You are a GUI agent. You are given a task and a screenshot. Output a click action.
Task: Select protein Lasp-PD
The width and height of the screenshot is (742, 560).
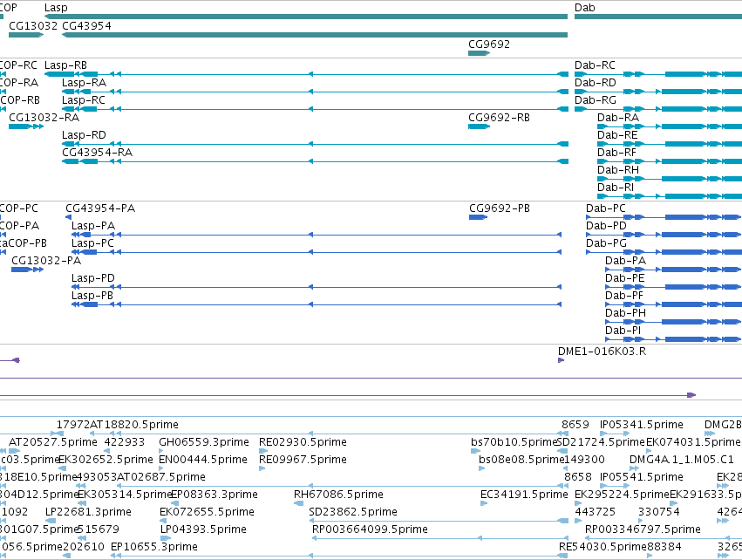click(93, 278)
